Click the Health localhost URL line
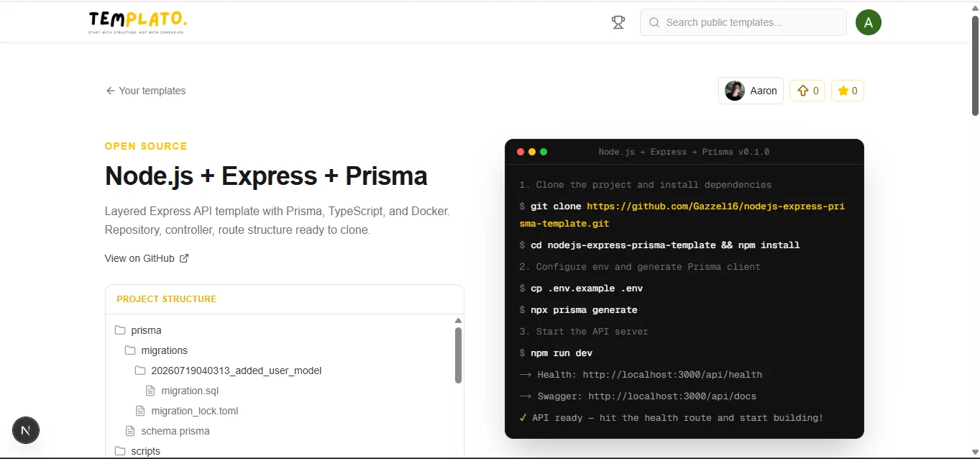This screenshot has height=459, width=980. click(641, 375)
